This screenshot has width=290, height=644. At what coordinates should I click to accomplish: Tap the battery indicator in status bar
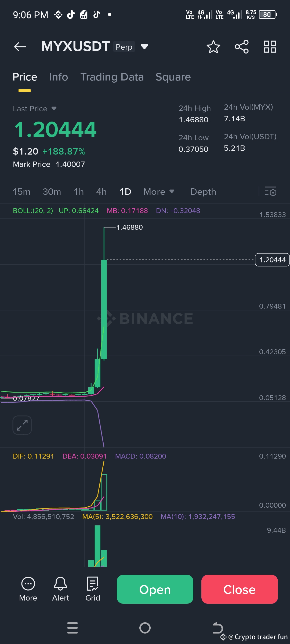(x=268, y=14)
